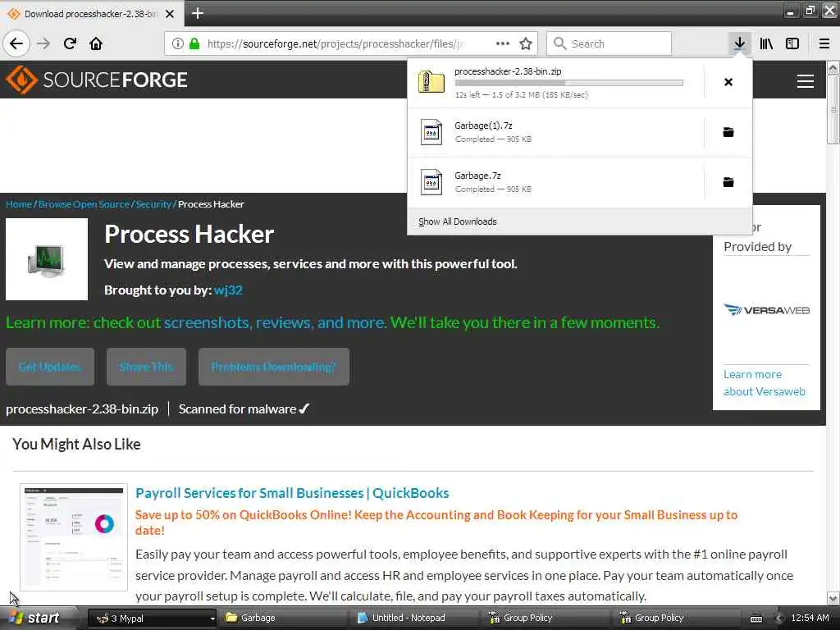Expand the Mypal taskbar group
840x630 pixels.
point(152,619)
